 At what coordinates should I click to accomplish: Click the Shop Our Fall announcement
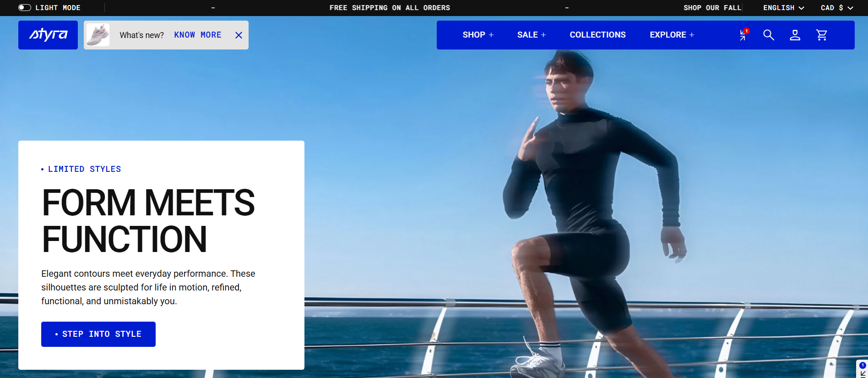[712, 8]
